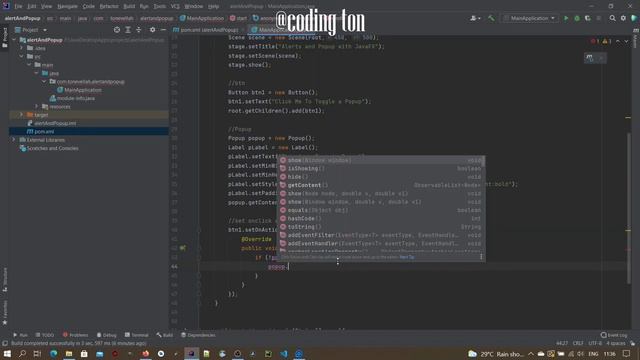Click the IntelliJ IDEA icon in the taskbar
The image size is (640, 360).
coord(191,353)
